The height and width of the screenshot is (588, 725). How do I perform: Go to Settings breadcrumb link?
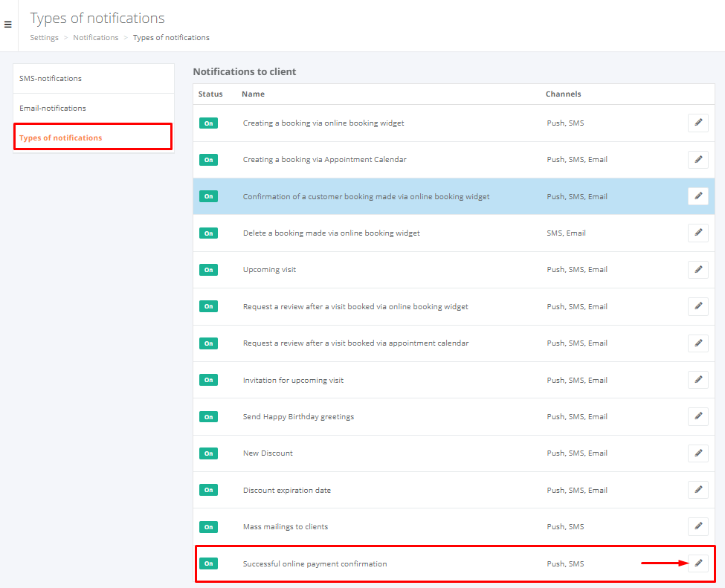coord(44,37)
